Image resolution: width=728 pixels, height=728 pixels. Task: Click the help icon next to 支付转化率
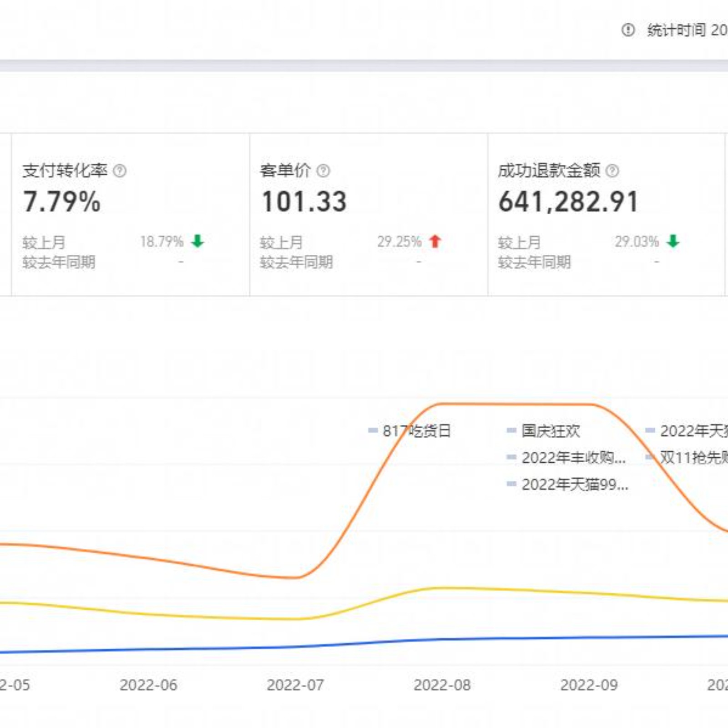click(x=120, y=171)
